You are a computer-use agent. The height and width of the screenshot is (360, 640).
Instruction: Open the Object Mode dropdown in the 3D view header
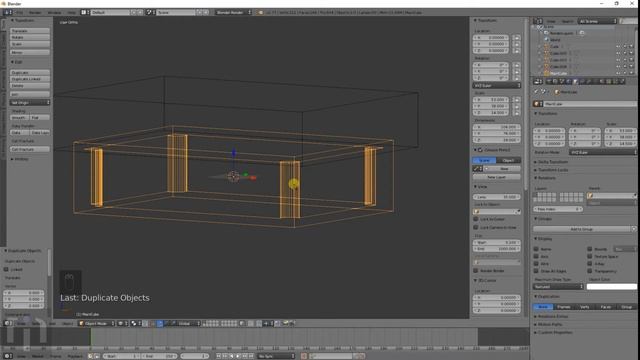click(97, 324)
